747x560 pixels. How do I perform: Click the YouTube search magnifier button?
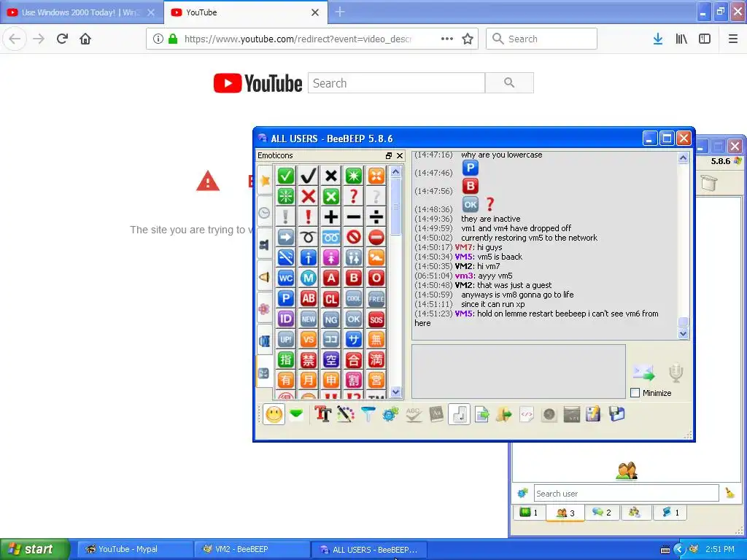tap(509, 83)
